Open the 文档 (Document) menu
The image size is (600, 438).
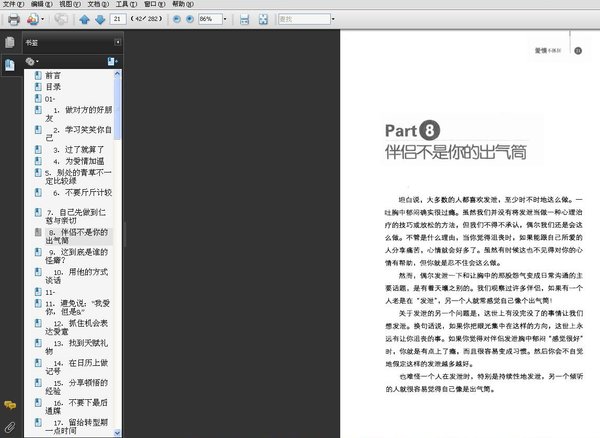[98, 4]
